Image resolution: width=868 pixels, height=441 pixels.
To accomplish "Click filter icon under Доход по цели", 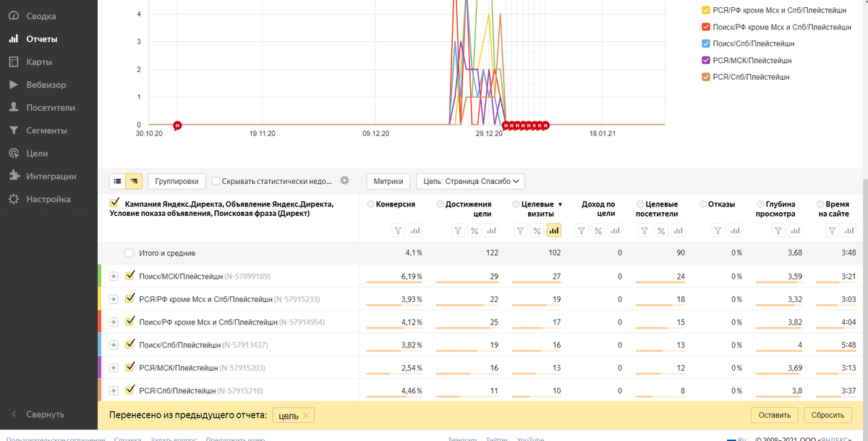I will click(x=582, y=230).
